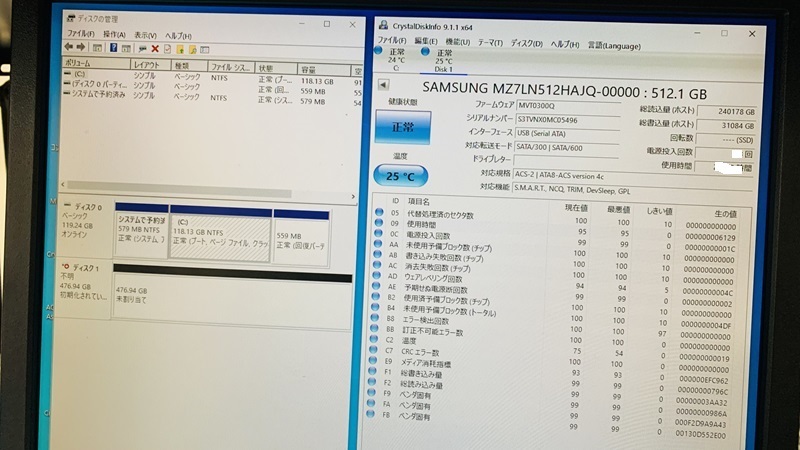Click the blue status circle of the C: drive
The height and width of the screenshot is (450, 800).
click(x=378, y=51)
